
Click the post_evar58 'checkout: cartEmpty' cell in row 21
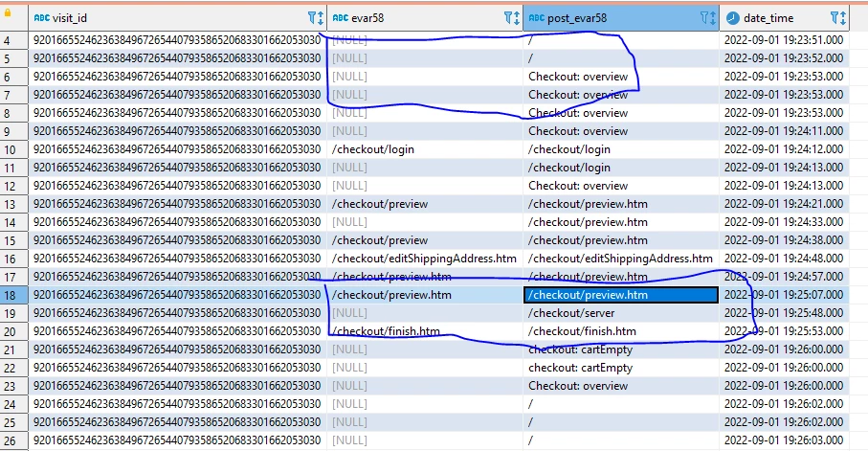coord(621,350)
